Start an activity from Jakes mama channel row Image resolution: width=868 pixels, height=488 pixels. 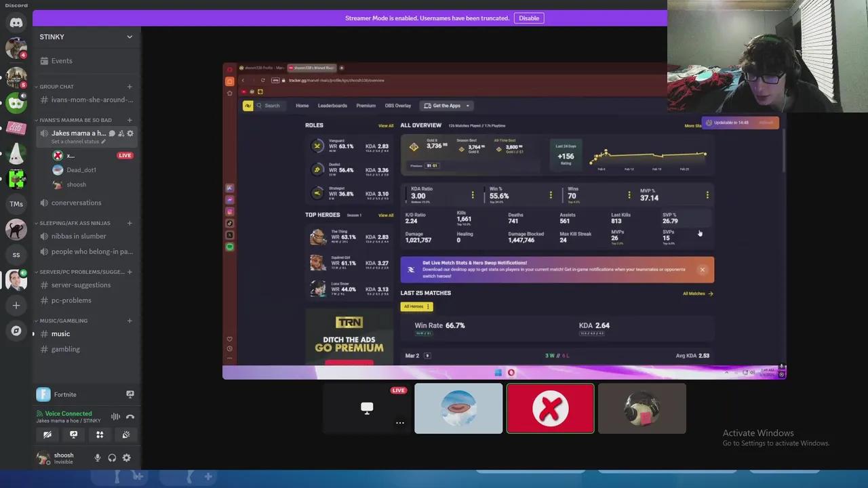pos(121,134)
